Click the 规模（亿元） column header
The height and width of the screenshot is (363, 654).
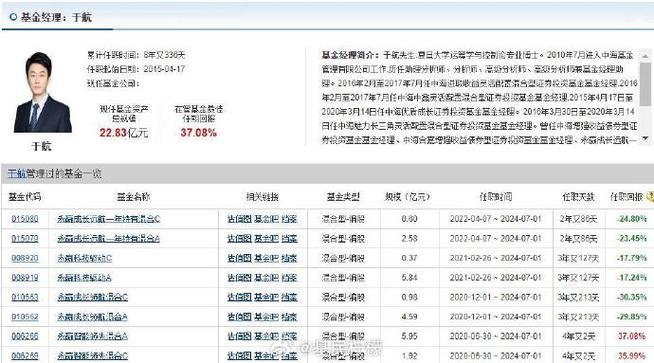pos(407,197)
